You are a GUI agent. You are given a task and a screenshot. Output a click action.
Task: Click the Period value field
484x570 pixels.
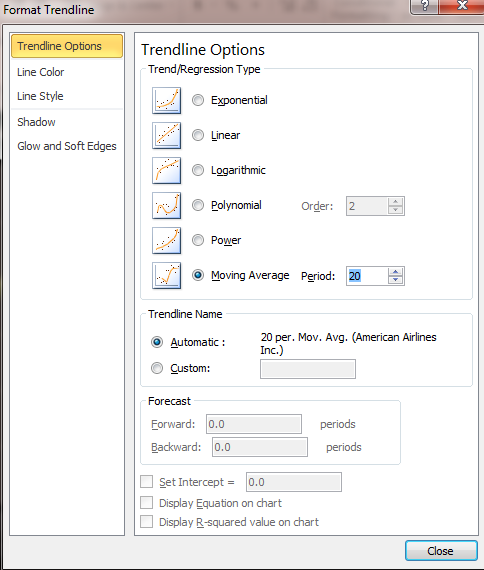pyautogui.click(x=367, y=276)
